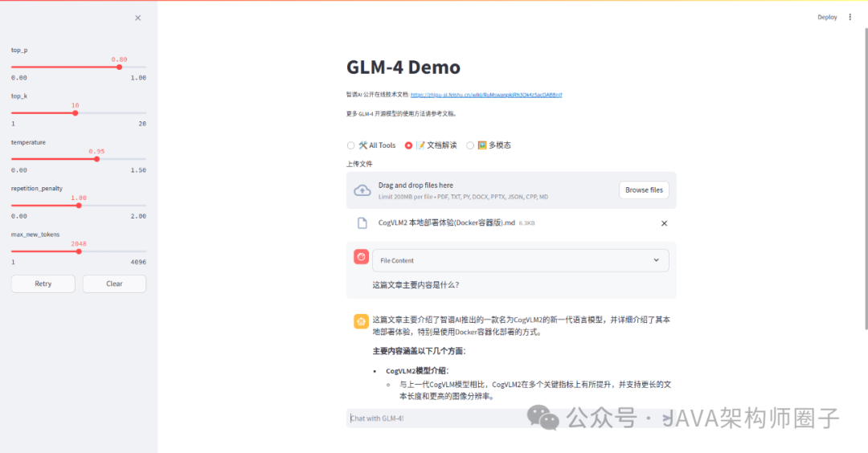The image size is (868, 453).
Task: Remove the uploaded CogVLM2 .md file
Action: pos(665,223)
